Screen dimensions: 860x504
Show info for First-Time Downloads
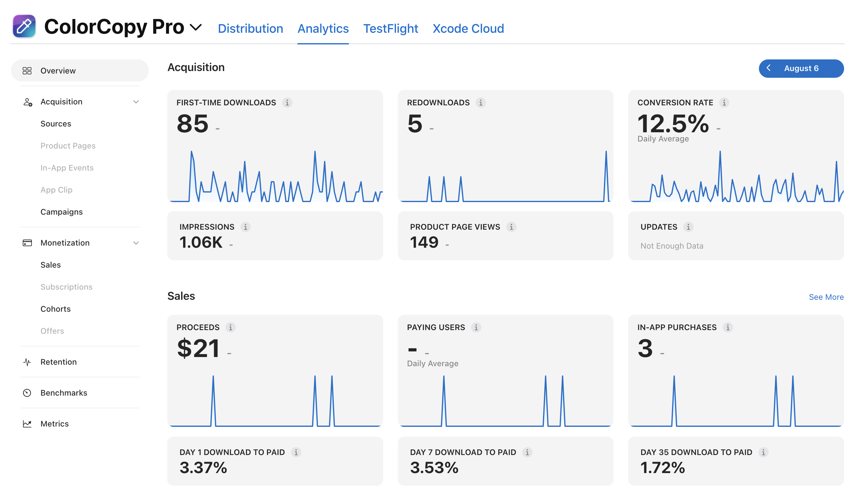point(287,102)
